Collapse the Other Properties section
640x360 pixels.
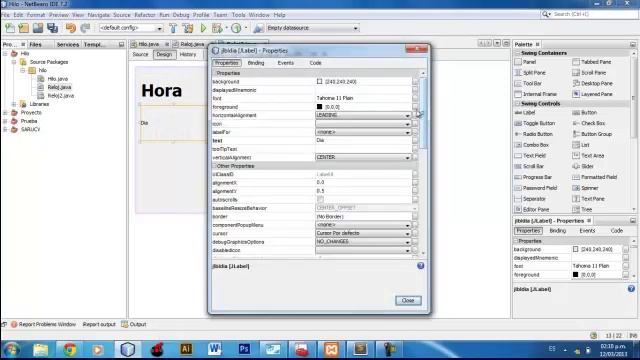pyautogui.click(x=214, y=166)
